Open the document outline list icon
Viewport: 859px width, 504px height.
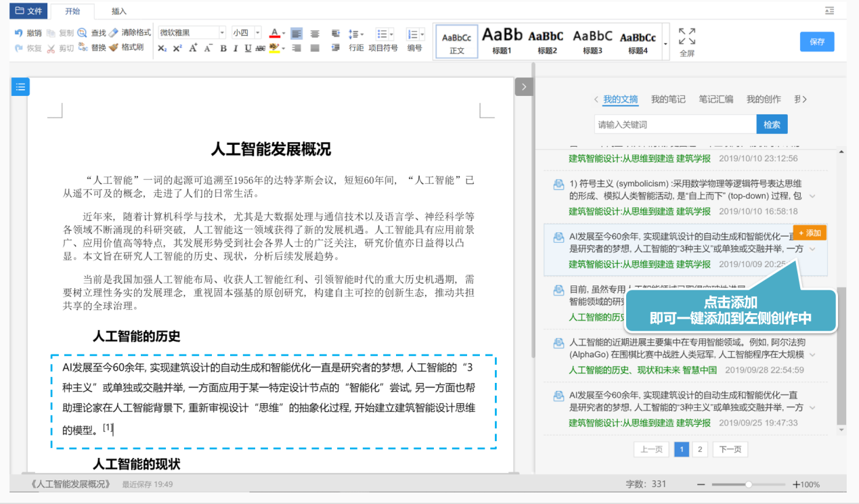pyautogui.click(x=20, y=87)
